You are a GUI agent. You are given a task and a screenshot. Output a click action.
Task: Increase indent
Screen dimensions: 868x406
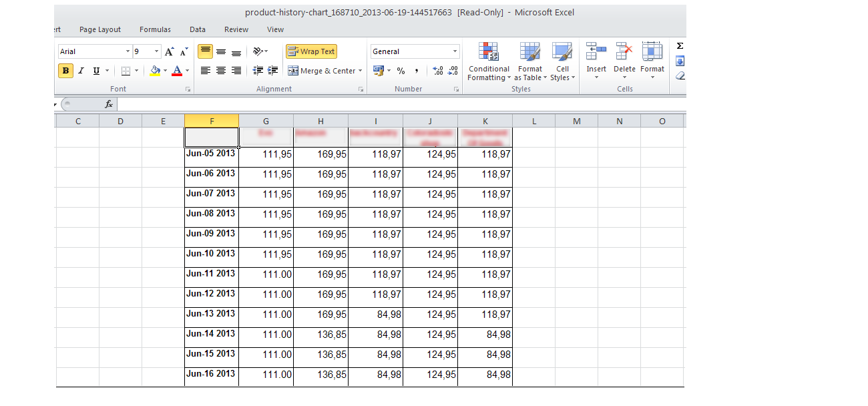coord(272,71)
